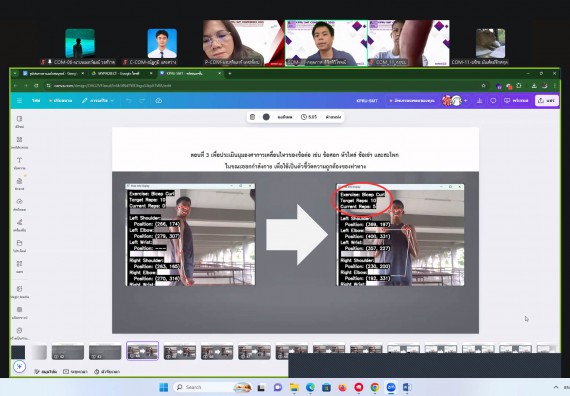Select the left Biceps Curl screenshot image
Viewport: 570px width, 396px height.
(190, 235)
